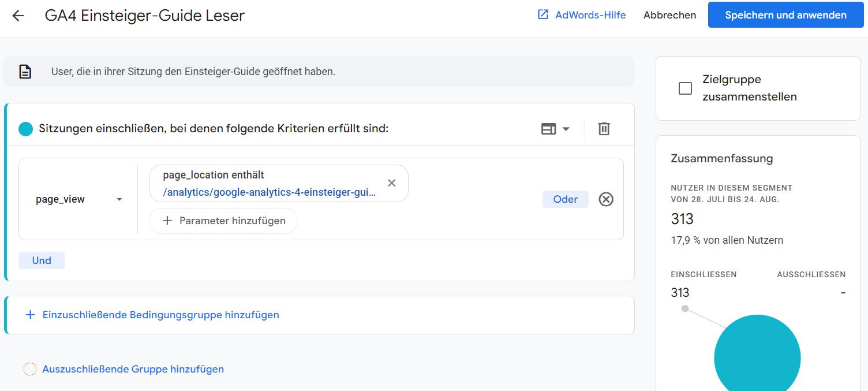Remove the page_location filter with the X
Image resolution: width=868 pixels, height=391 pixels.
point(391,183)
